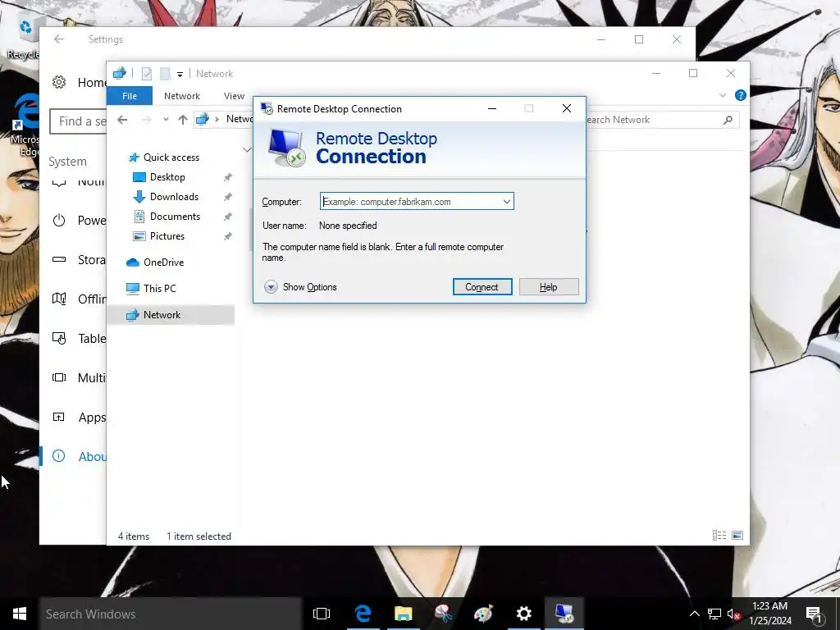Launch Microsoft Edge from the taskbar
Image resolution: width=840 pixels, height=630 pixels.
(363, 614)
